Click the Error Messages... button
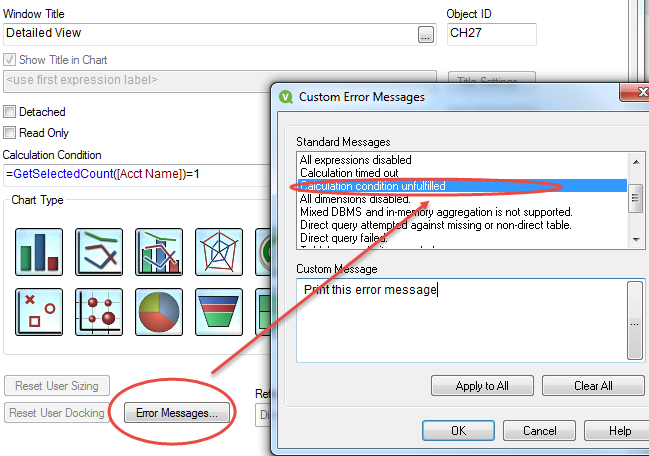The width and height of the screenshot is (649, 456). coord(177,413)
